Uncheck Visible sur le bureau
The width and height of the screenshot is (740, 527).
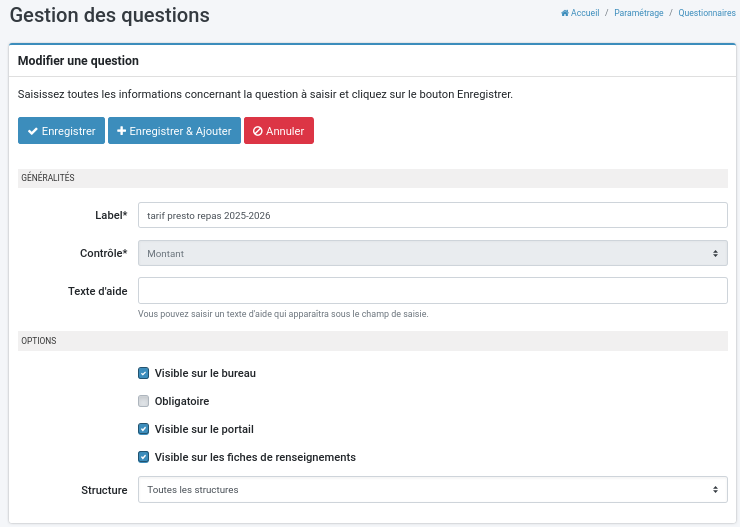143,373
